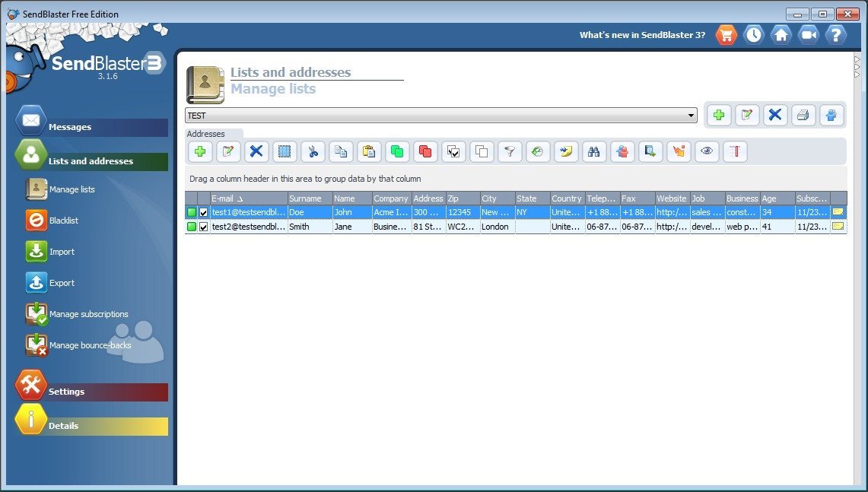This screenshot has width=868, height=492.
Task: Uncheck the checkbox for test1@testsendbl contact
Action: (x=202, y=212)
